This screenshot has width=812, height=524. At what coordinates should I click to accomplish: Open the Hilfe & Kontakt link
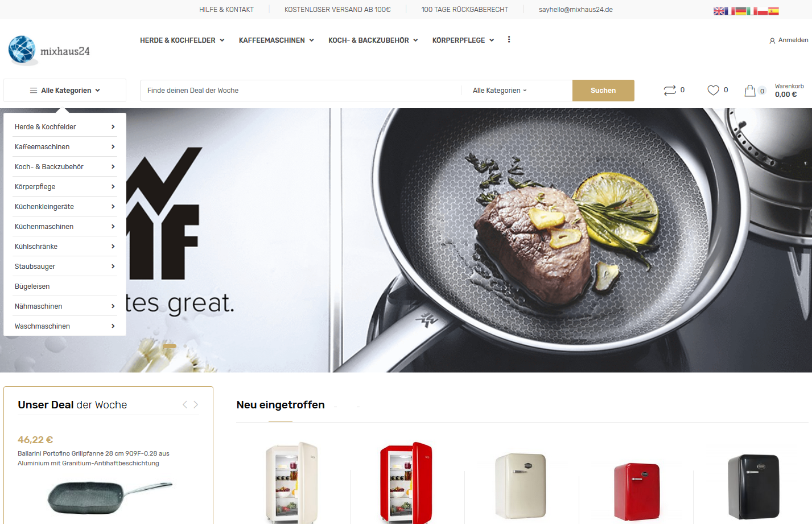[226, 10]
